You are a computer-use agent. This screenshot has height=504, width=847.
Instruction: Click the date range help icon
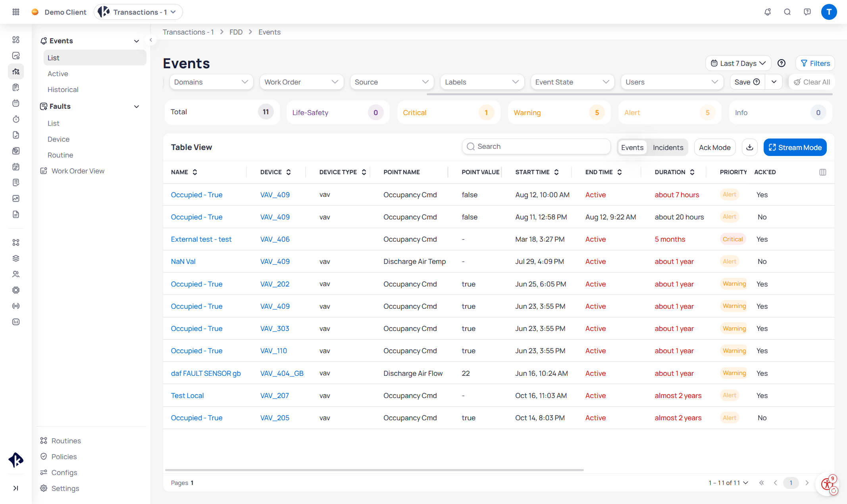[x=782, y=63]
